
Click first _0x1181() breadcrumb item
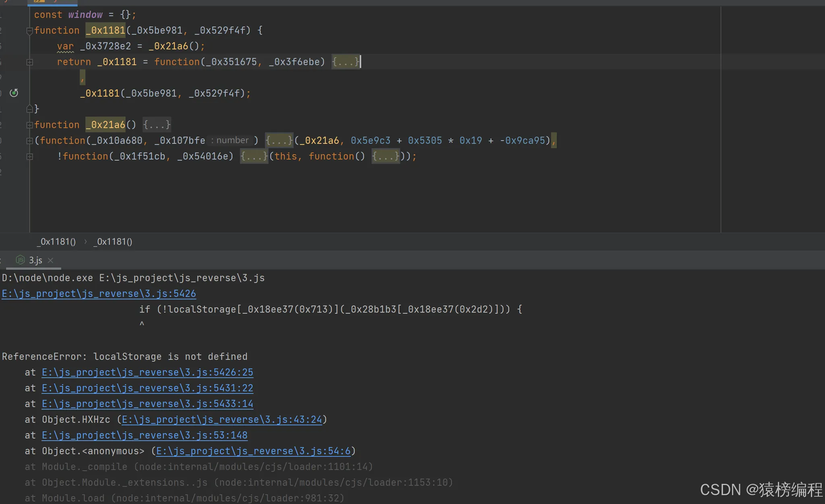click(x=56, y=242)
